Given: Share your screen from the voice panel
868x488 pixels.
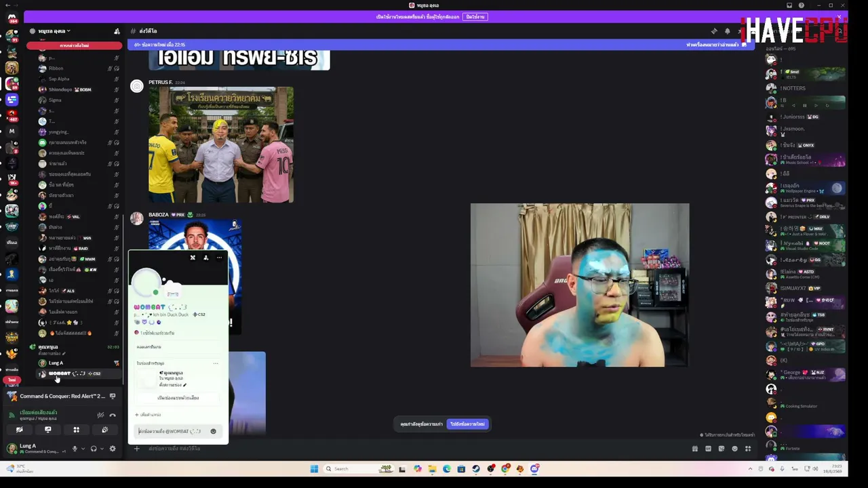Looking at the screenshot, I should pyautogui.click(x=47, y=430).
